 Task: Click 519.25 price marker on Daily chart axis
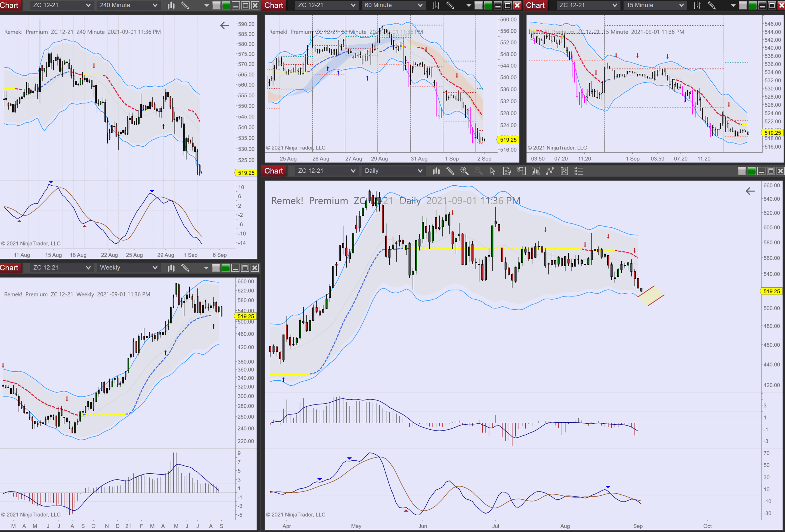coord(771,291)
